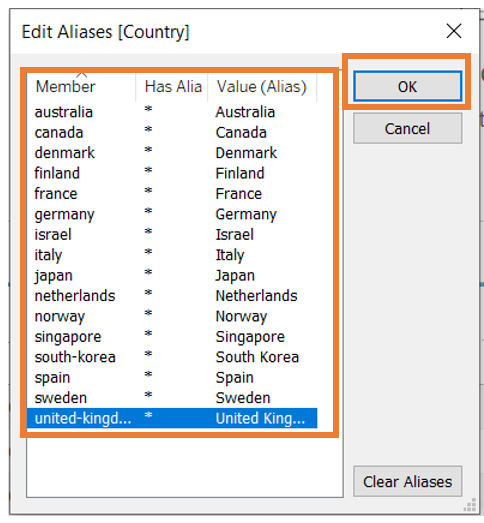Click the Has Alias column header
Image resolution: width=484 pixels, height=523 pixels.
point(172,87)
